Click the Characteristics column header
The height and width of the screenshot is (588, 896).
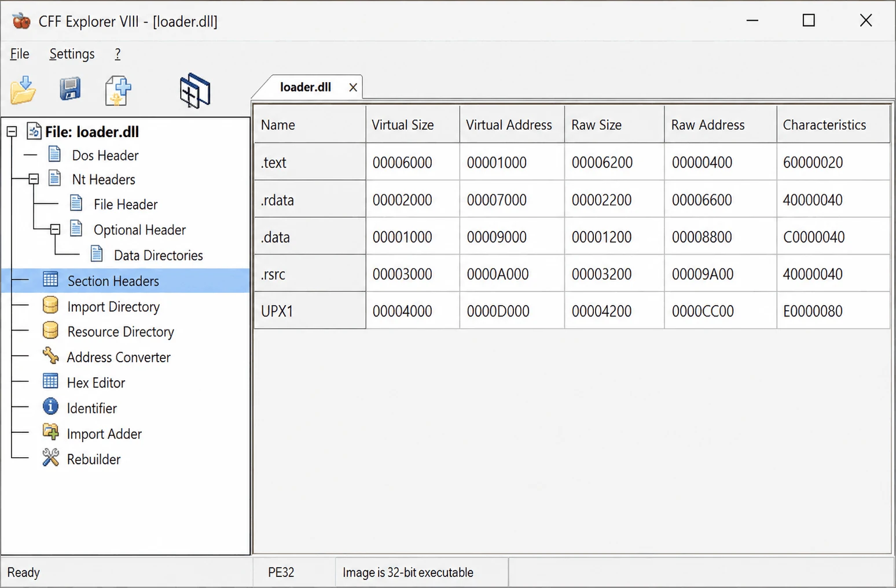833,124
